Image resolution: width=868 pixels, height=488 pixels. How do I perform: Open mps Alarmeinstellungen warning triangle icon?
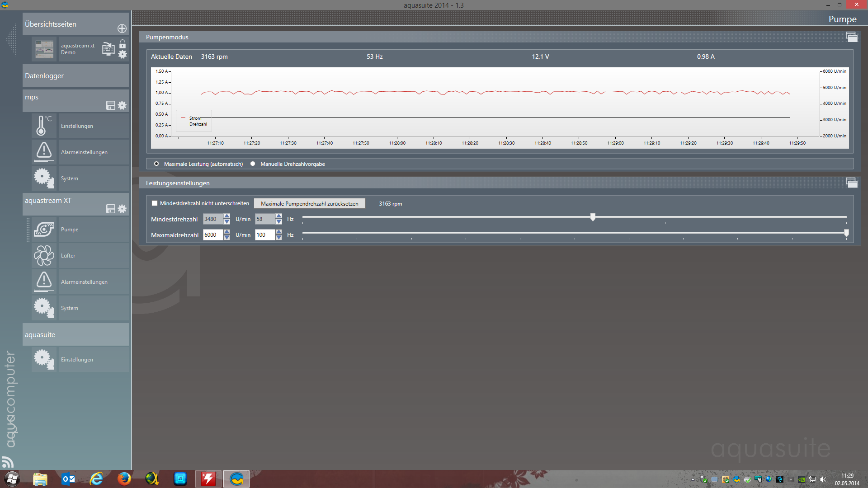coord(44,152)
